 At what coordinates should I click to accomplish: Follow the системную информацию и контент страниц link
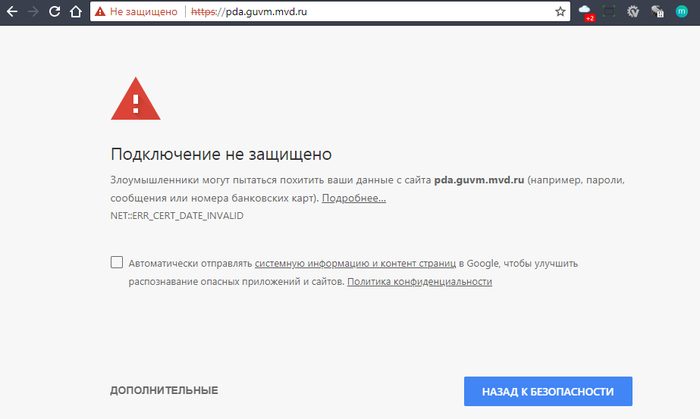coord(355,263)
